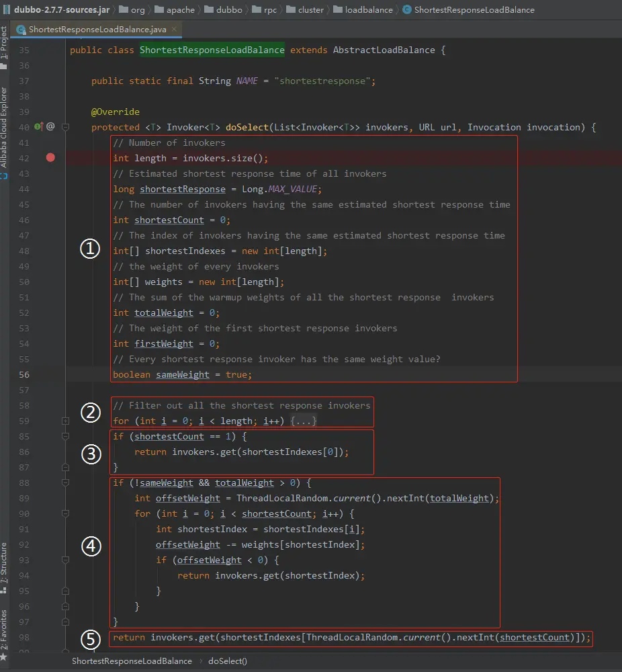622x672 pixels.
Task: Click the dubbo-2.7.7-sources.jar archive icon
Action: [x=6, y=10]
